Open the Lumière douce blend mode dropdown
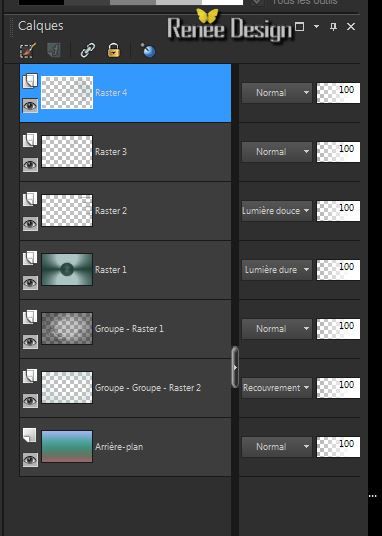The height and width of the screenshot is (536, 382). [x=276, y=211]
